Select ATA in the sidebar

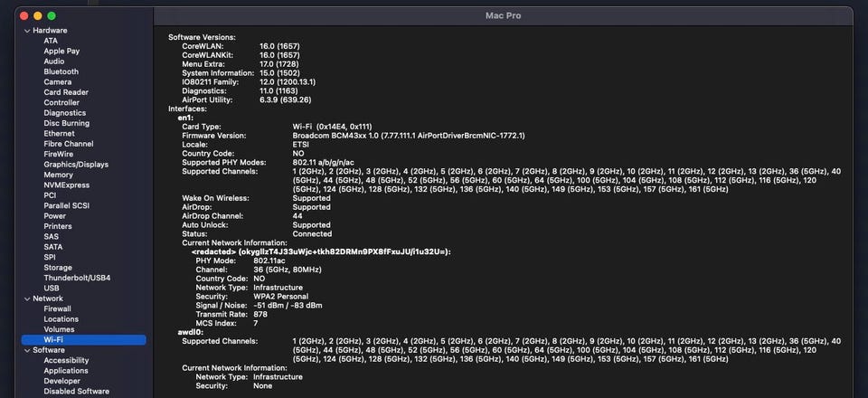pyautogui.click(x=51, y=41)
